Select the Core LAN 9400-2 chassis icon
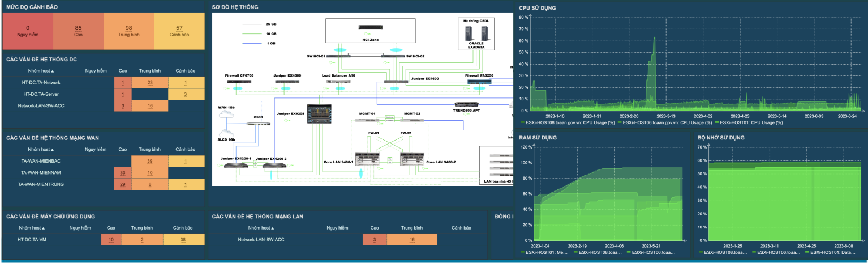Viewport: 868px width, 263px height. tap(412, 159)
